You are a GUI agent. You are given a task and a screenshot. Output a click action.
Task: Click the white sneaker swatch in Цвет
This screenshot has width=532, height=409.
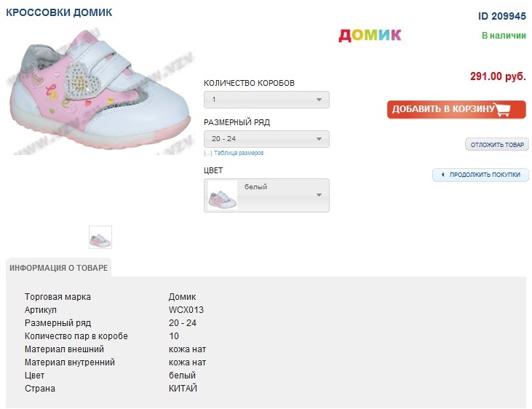(223, 196)
